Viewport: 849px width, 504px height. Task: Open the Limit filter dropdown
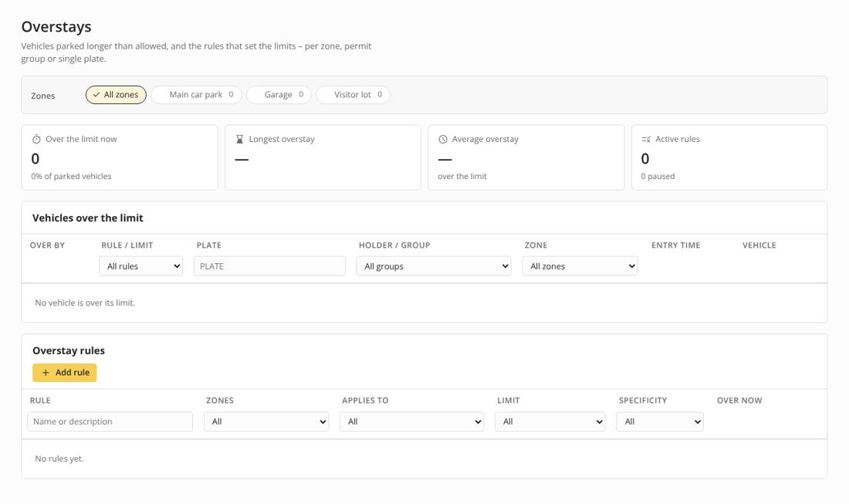[550, 421]
